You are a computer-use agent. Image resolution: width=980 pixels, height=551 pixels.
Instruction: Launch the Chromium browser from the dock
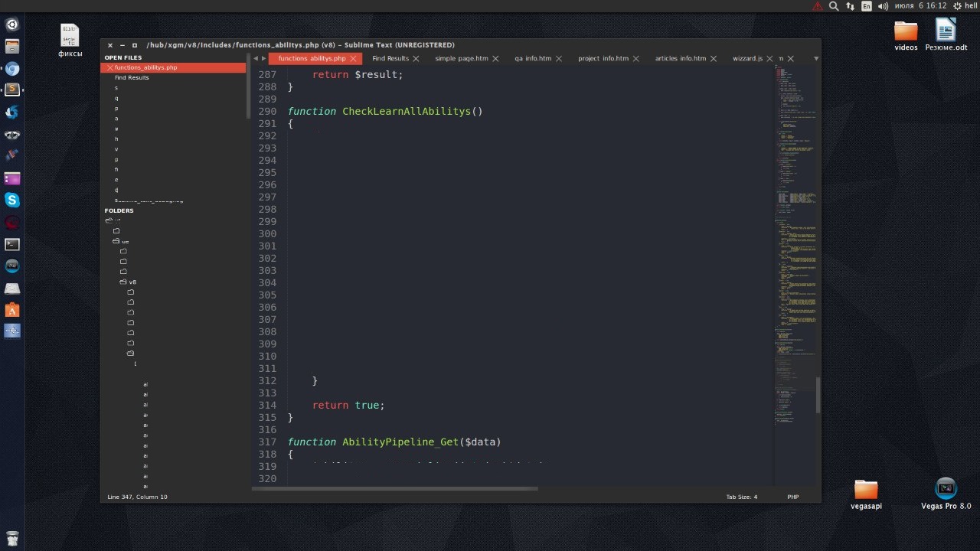(12, 69)
